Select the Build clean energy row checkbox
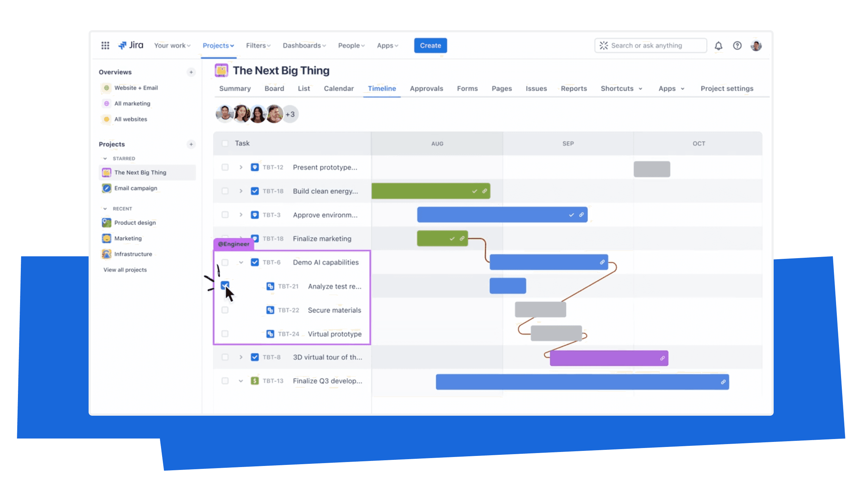 coord(225,191)
